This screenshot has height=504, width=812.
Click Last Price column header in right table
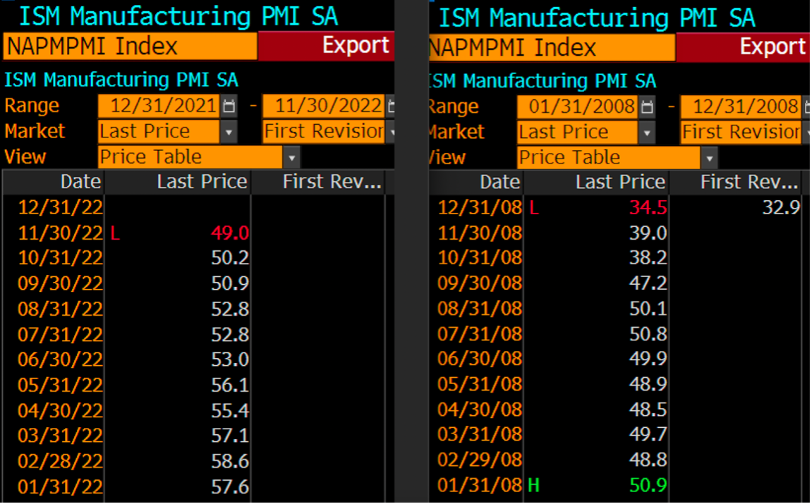597,183
